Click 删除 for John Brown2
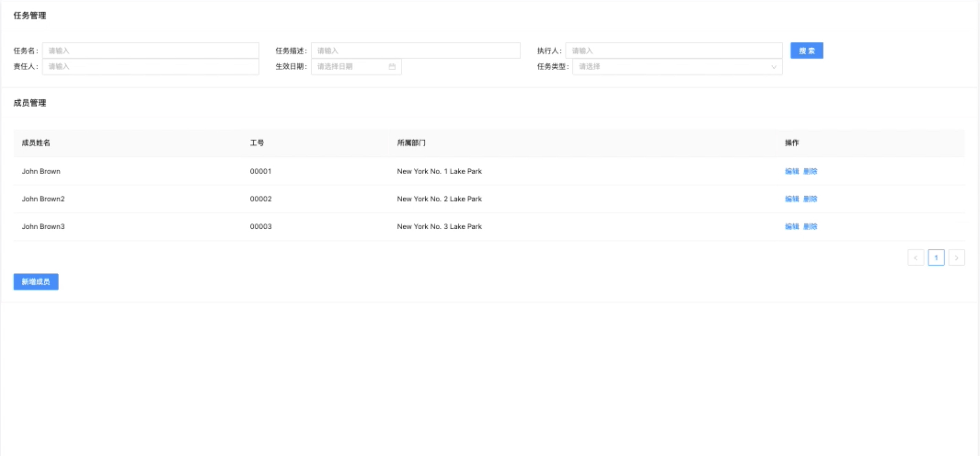 click(x=810, y=199)
